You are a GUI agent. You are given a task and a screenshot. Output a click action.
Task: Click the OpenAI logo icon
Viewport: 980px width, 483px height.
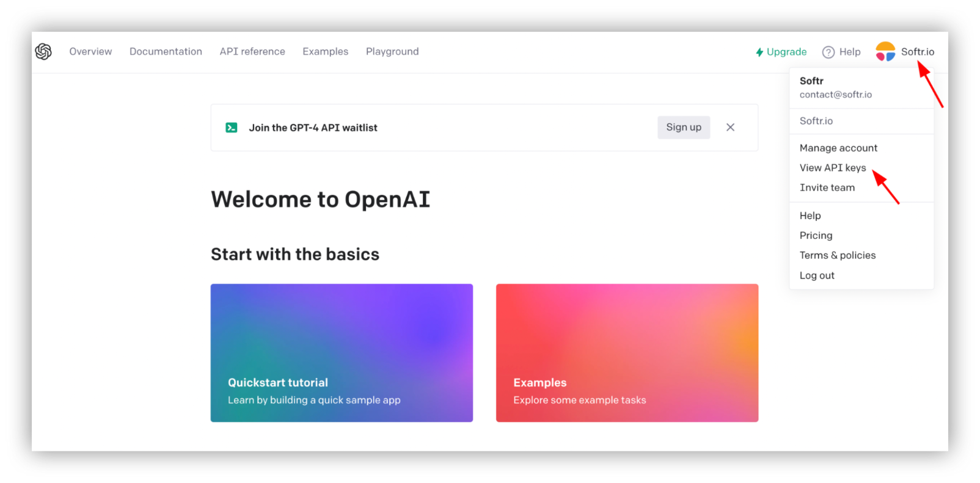click(43, 52)
